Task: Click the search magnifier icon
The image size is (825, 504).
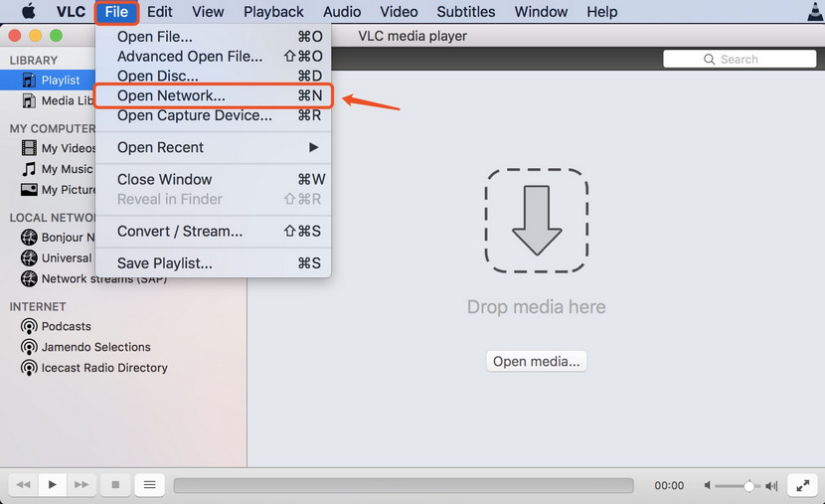Action: point(710,59)
